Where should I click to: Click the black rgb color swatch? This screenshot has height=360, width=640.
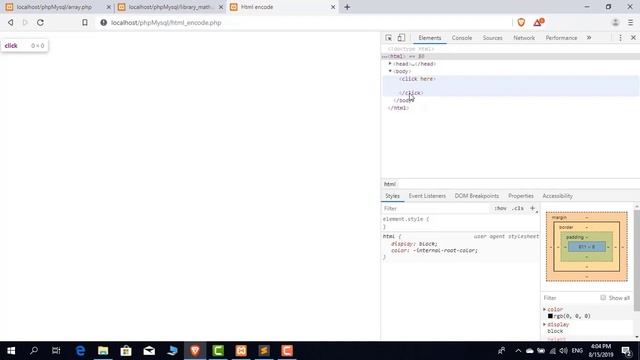[550, 316]
